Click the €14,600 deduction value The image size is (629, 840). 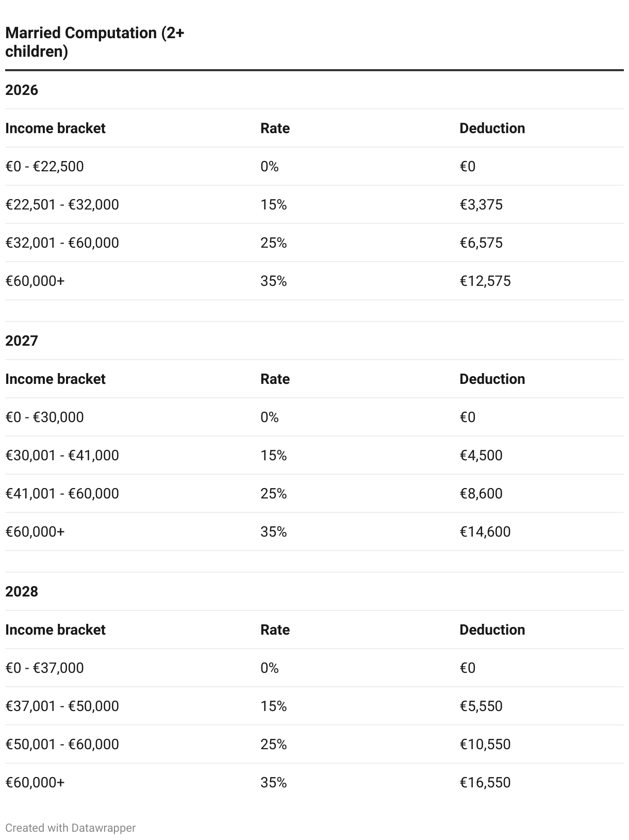click(485, 532)
